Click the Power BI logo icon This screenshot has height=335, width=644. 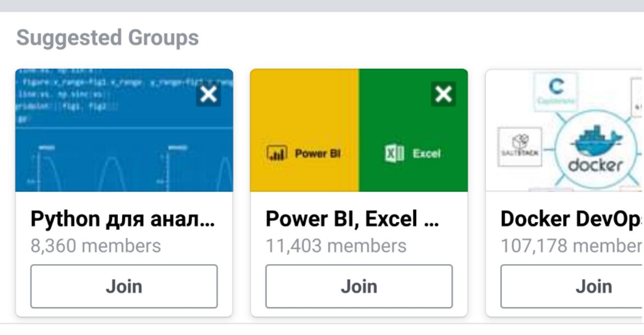277,153
